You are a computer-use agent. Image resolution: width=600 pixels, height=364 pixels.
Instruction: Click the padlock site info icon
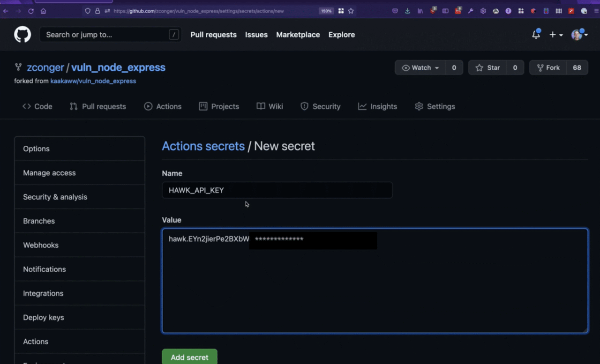pos(97,11)
